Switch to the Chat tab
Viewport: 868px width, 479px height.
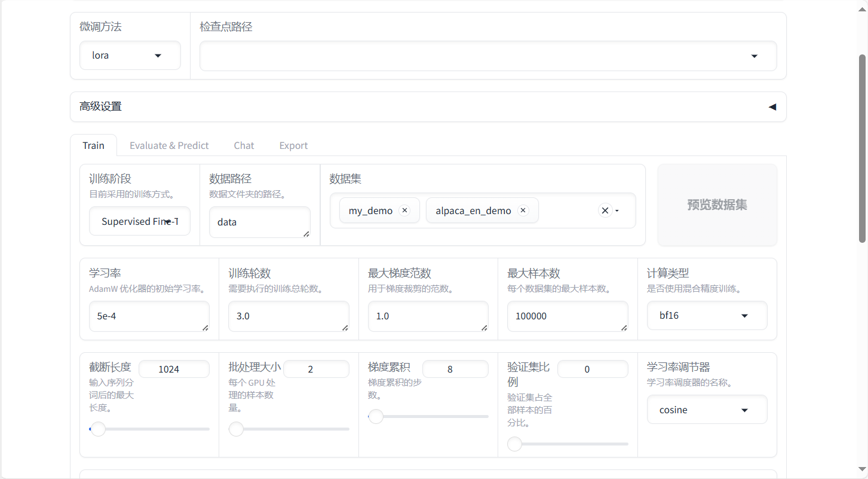click(x=244, y=146)
